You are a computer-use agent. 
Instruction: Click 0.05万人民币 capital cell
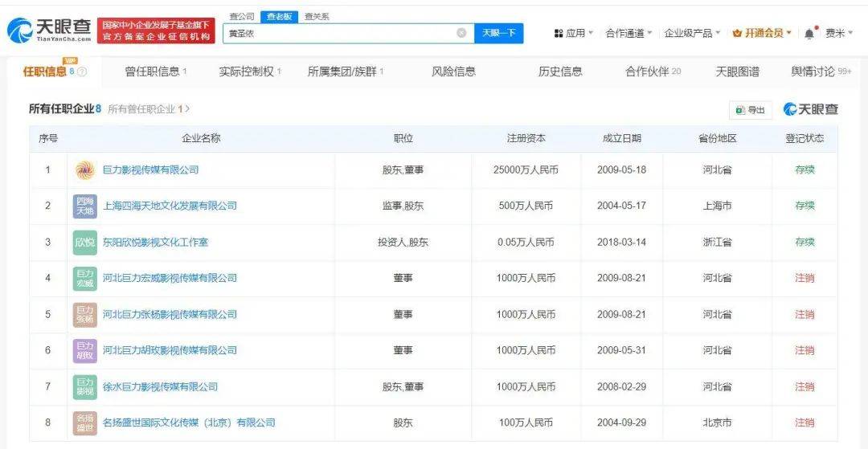526,243
